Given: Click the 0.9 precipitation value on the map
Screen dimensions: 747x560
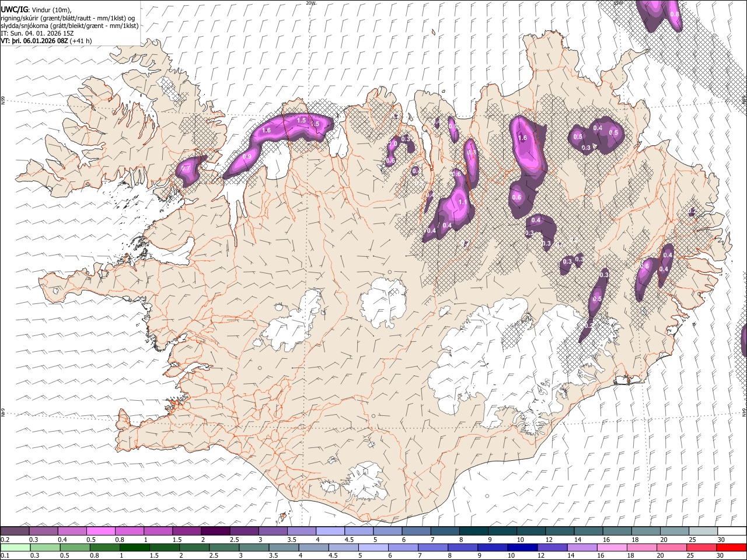Looking at the screenshot, I should (247, 156).
